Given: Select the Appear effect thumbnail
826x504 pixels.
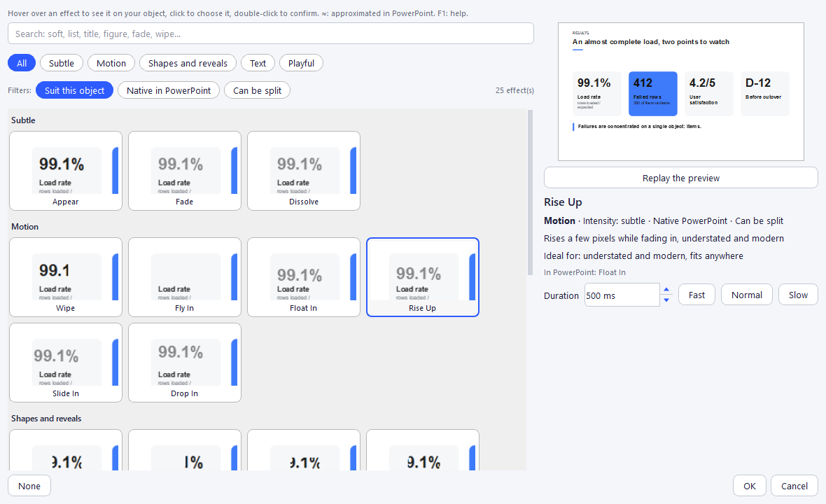Looking at the screenshot, I should (66, 171).
